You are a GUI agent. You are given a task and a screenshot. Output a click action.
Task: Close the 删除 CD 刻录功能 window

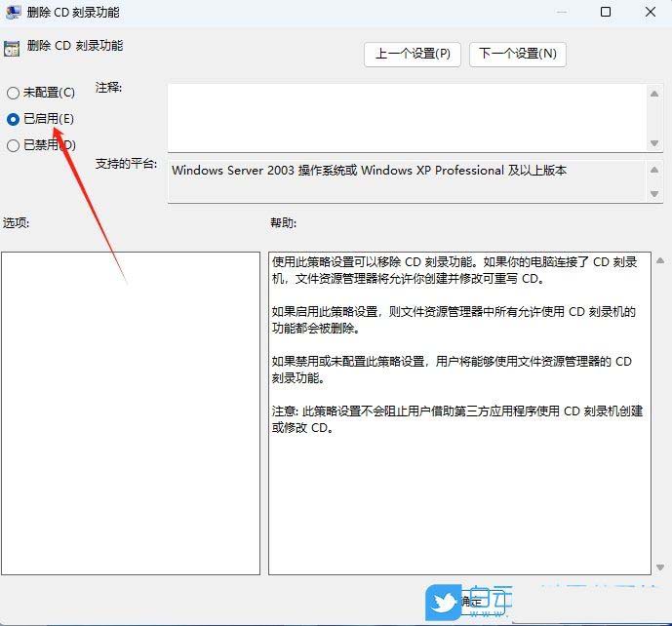tap(651, 13)
